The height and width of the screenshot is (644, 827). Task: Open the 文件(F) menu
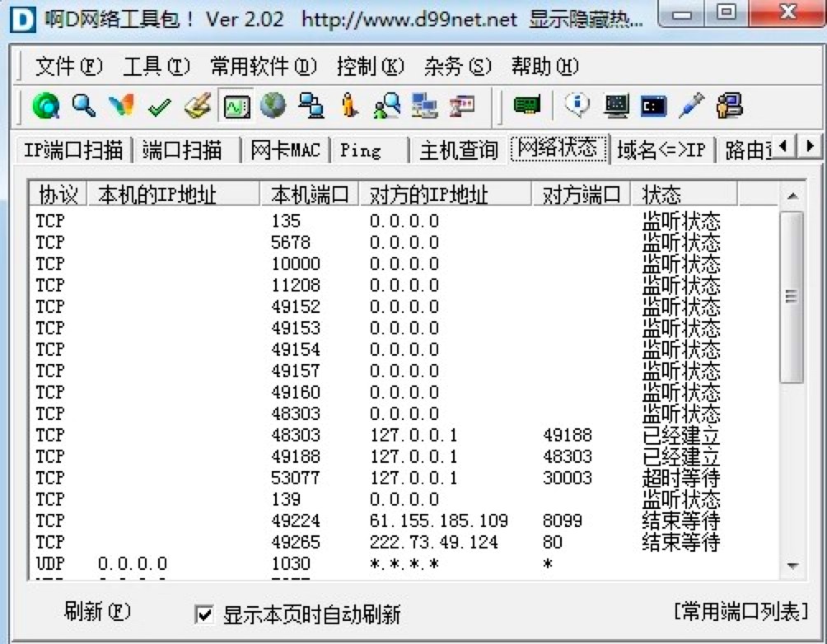pos(68,67)
